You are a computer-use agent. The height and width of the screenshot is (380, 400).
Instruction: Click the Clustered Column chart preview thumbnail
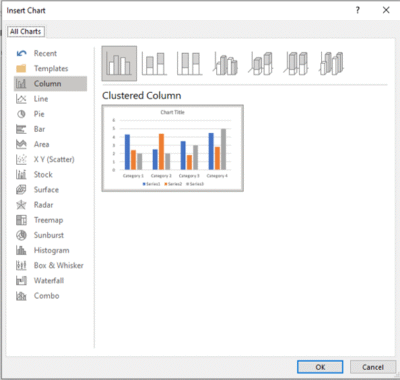pos(173,148)
